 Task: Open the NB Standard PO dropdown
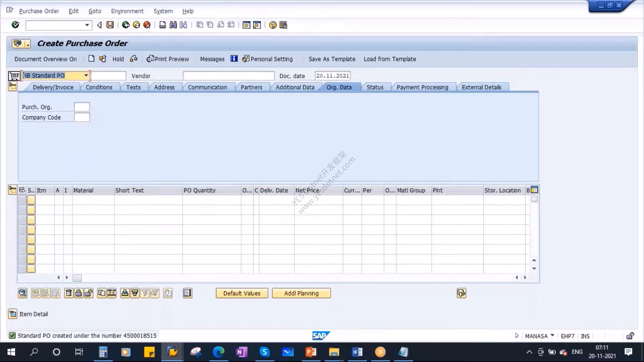pyautogui.click(x=86, y=75)
